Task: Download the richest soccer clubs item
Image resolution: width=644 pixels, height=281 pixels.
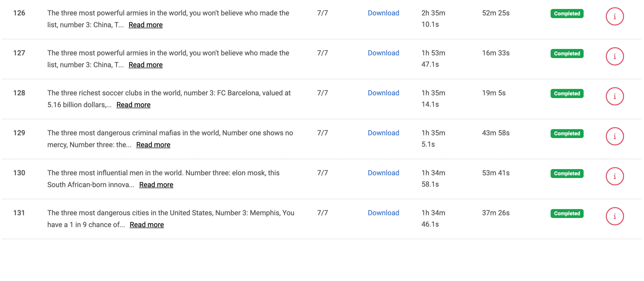Action: point(383,93)
